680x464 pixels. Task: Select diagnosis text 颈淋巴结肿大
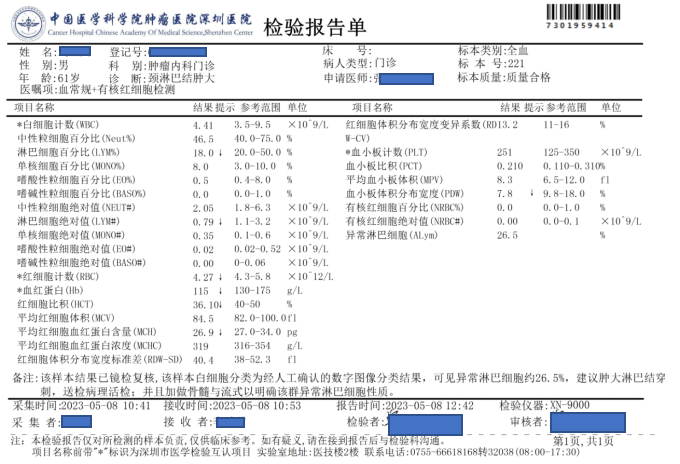[x=181, y=78]
